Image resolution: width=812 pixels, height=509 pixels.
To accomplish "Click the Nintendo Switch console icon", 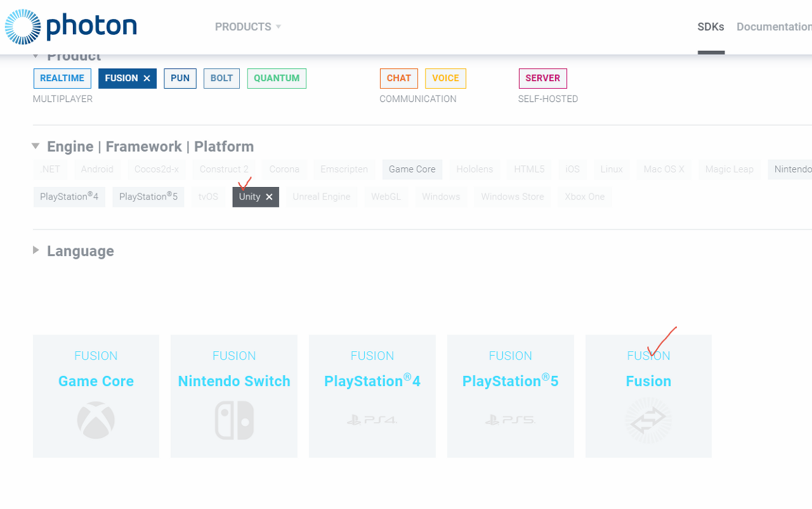I will pyautogui.click(x=234, y=420).
